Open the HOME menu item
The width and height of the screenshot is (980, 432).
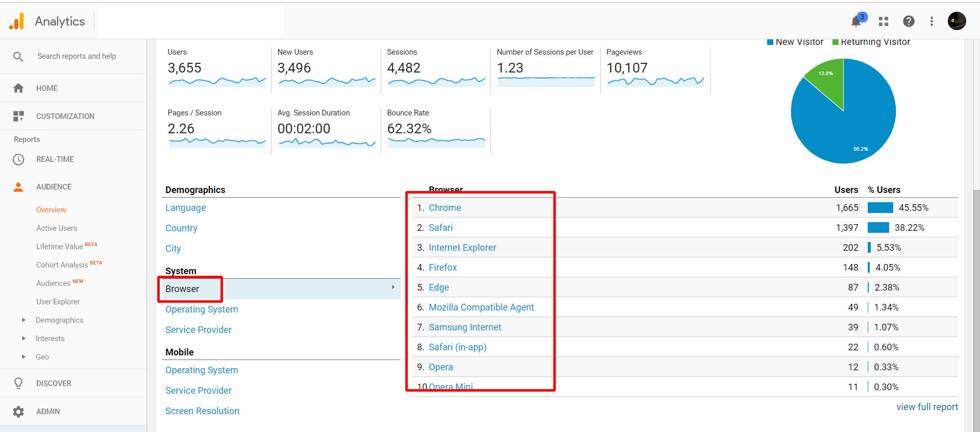[47, 88]
